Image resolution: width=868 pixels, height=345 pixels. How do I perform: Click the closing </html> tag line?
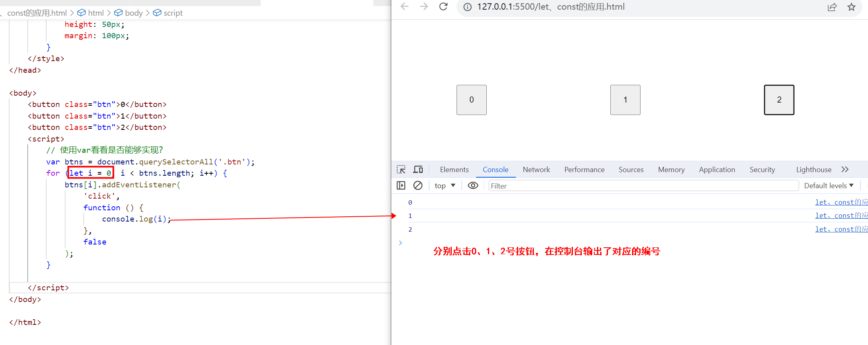[25, 322]
